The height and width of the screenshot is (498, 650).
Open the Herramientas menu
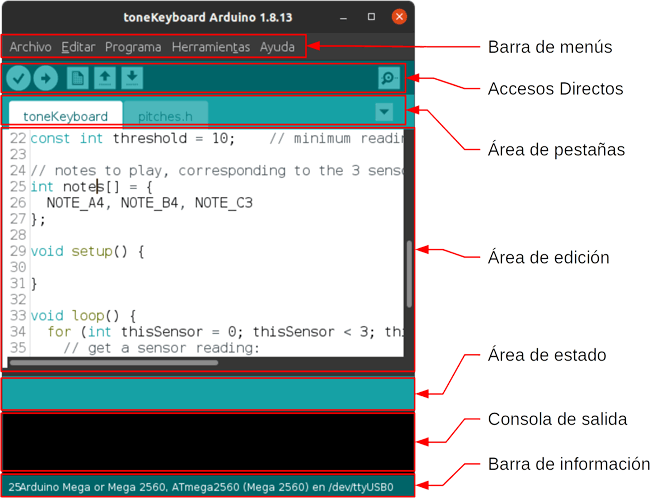(210, 47)
